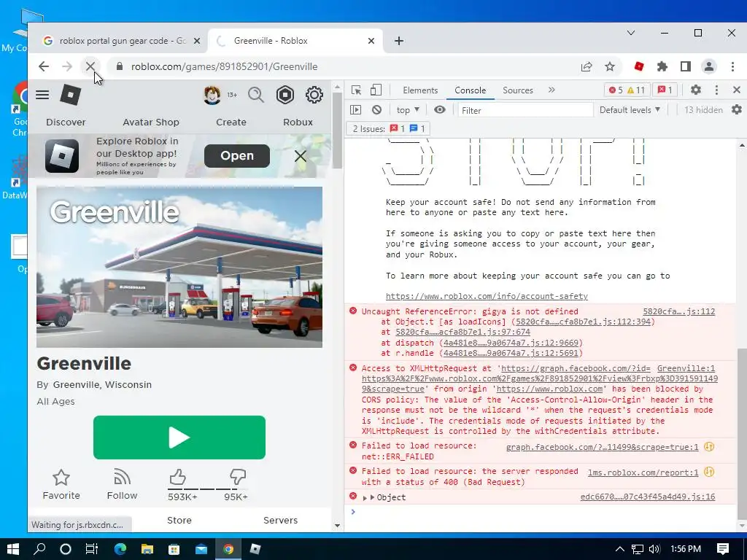Open Chrome profile avatar
The width and height of the screenshot is (747, 560).
coord(709,66)
